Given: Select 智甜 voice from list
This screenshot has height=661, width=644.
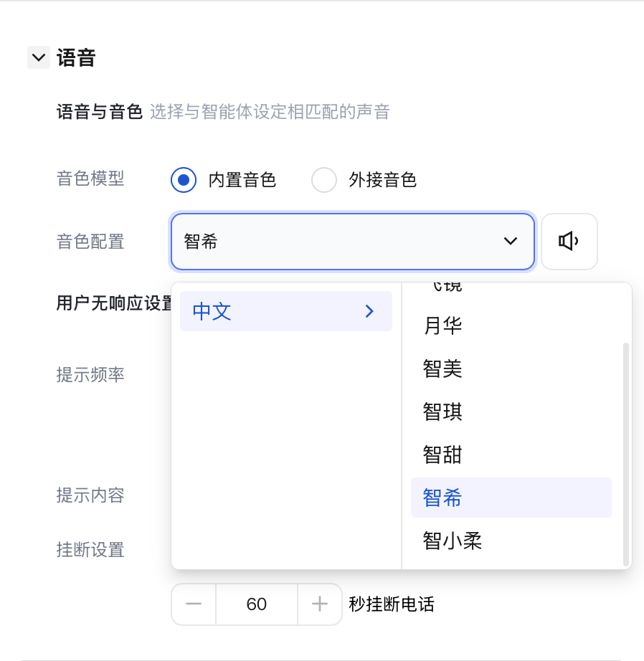Looking at the screenshot, I should point(442,455).
